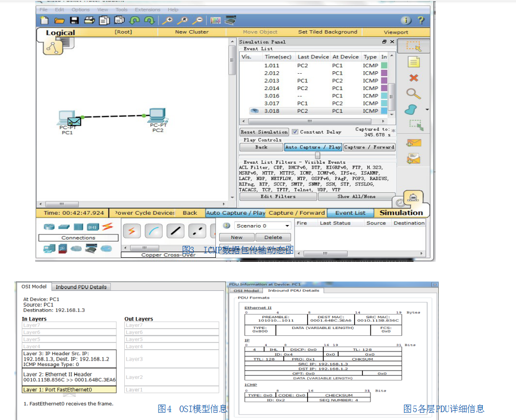Click the Add Complex PDU envelope icon
Image resolution: width=516 pixels, height=420 pixels.
(x=413, y=159)
